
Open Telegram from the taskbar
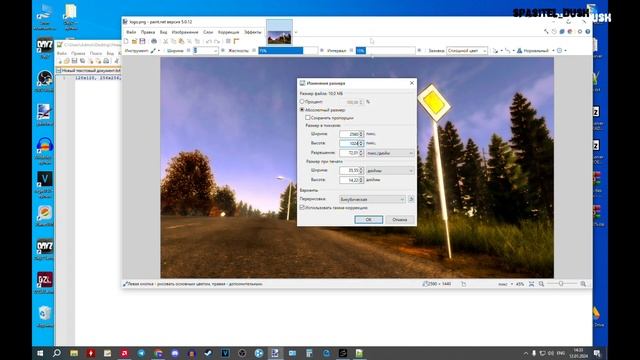click(141, 353)
